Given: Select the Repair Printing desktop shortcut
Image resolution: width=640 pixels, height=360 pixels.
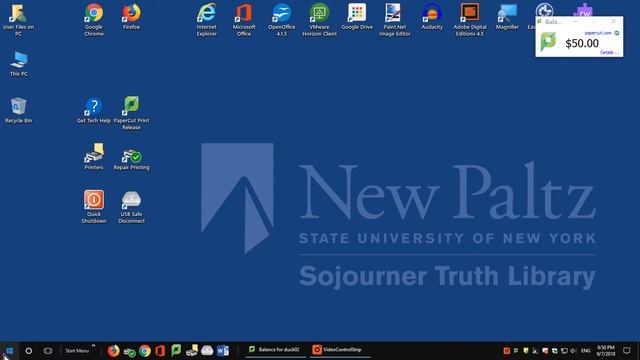Looking at the screenshot, I should pyautogui.click(x=131, y=160).
